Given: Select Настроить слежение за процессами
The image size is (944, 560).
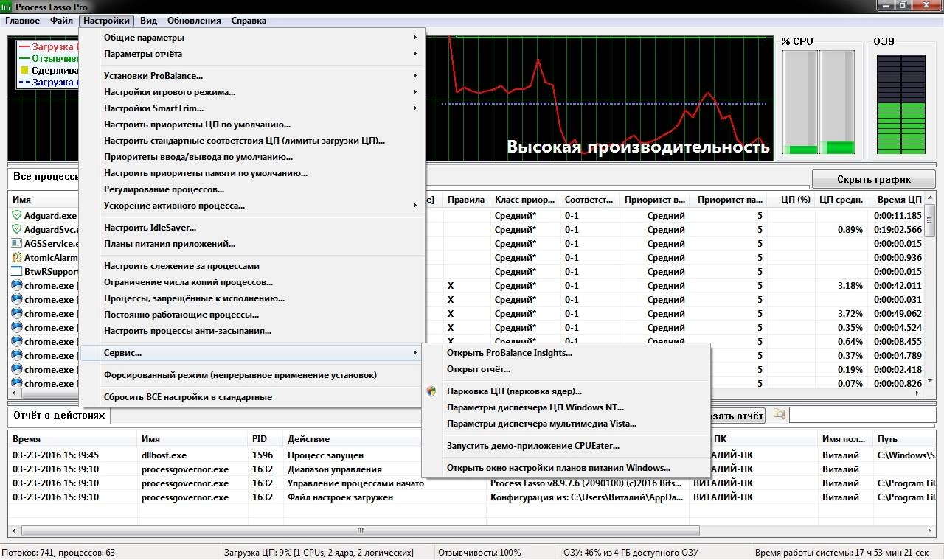Looking at the screenshot, I should pyautogui.click(x=252, y=266).
